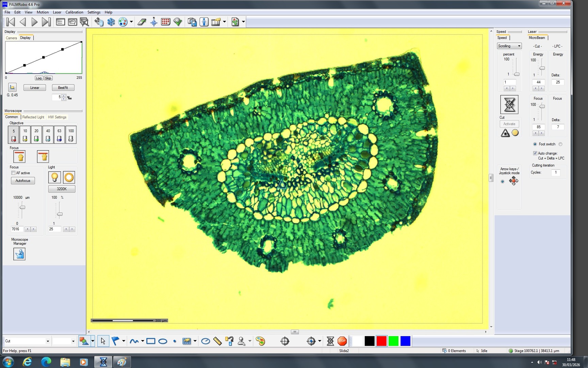The width and height of the screenshot is (588, 368).
Task: Click the snowflake freeze-image icon
Action: tap(111, 21)
